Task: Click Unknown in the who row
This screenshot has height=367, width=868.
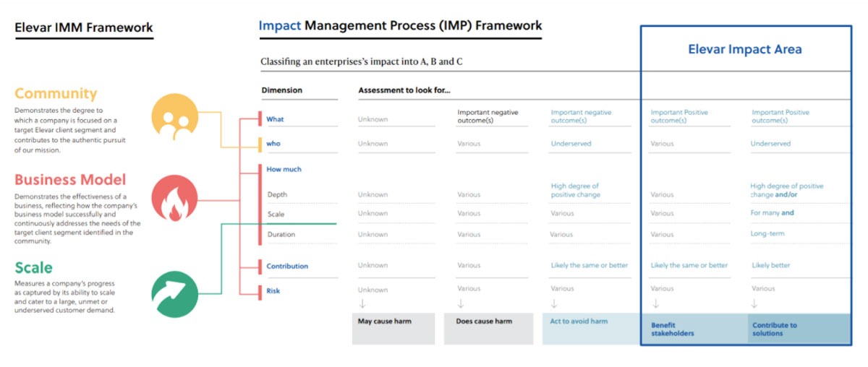Action: tap(373, 144)
